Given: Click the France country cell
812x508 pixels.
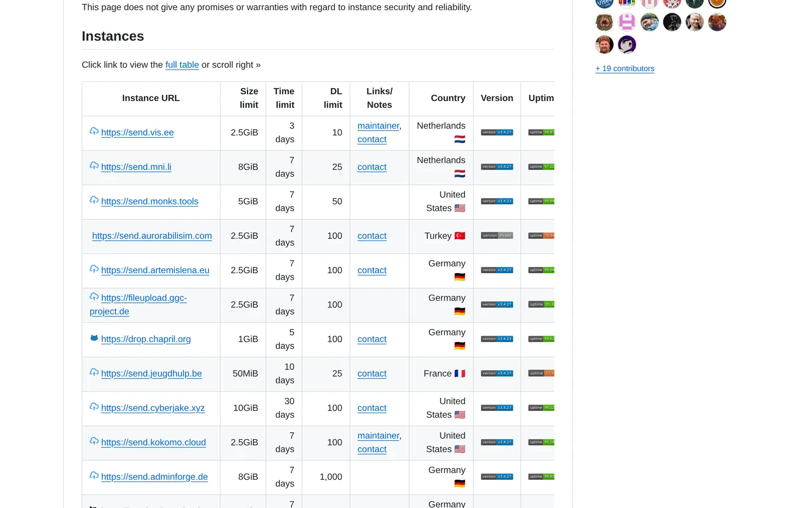Looking at the screenshot, I should point(441,374).
